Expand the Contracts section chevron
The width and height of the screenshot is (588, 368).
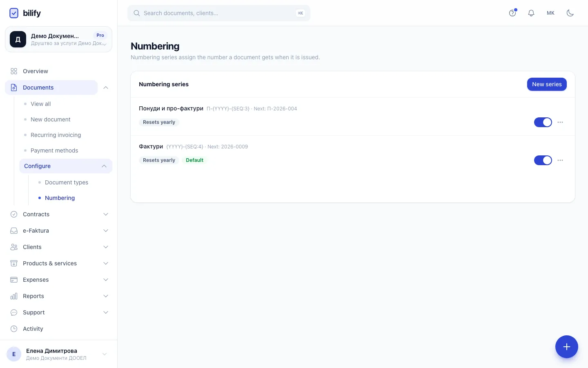point(106,214)
